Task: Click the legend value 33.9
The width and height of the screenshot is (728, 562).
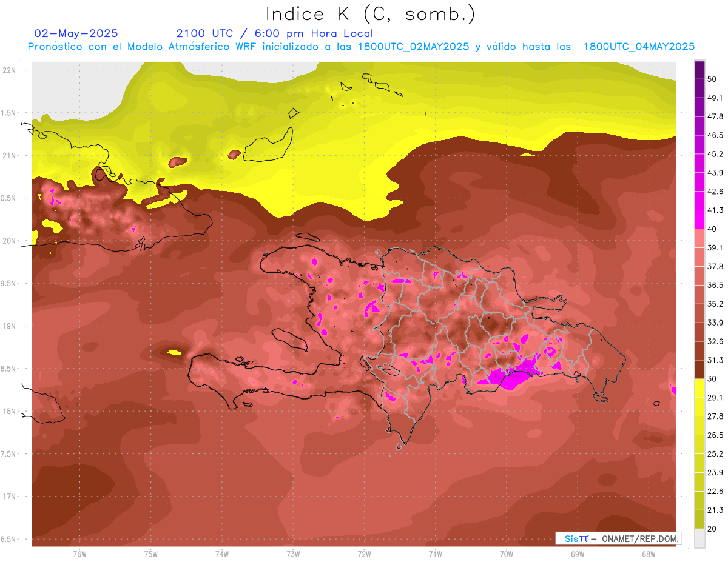Action: pyautogui.click(x=715, y=323)
